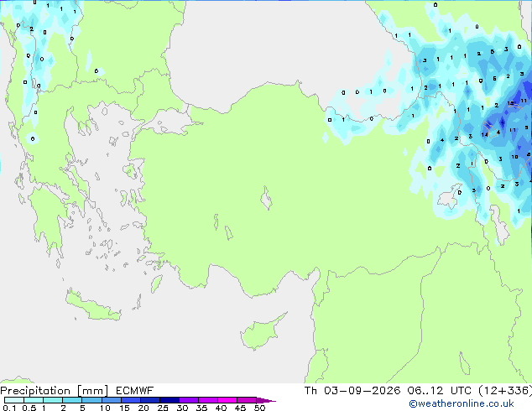Image resolution: width=532 pixels, height=411 pixels.
Task: Click the 40 mm magenta legend swatch
Action: [x=227, y=400]
